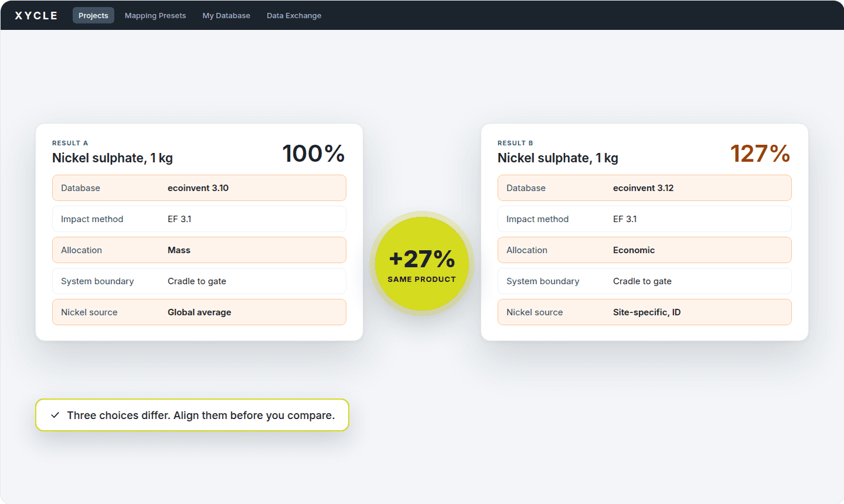Select Result A Nickel source Global average
Viewport: 844px width, 504px height.
pyautogui.click(x=199, y=312)
